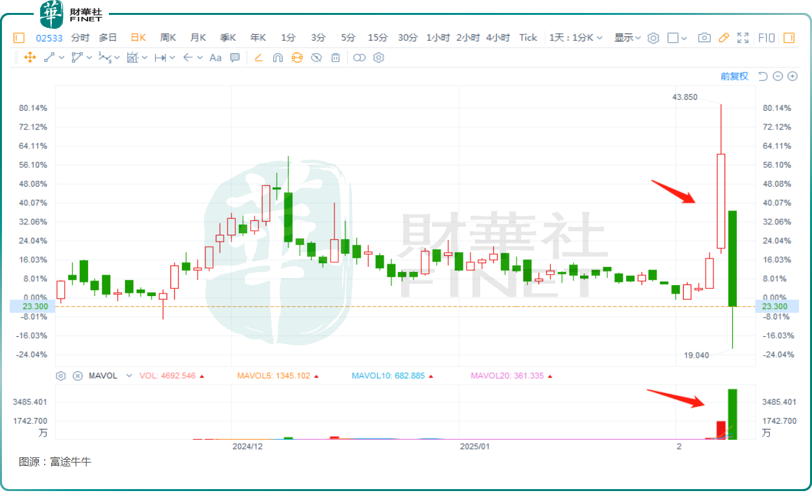Switch to 周K weekly chart tab

(168, 38)
